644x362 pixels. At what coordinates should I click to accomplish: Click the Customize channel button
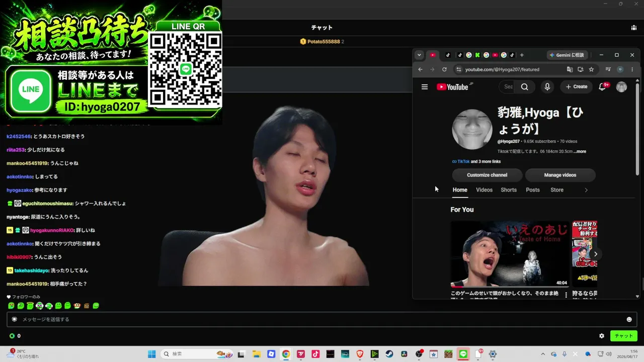[487, 175]
